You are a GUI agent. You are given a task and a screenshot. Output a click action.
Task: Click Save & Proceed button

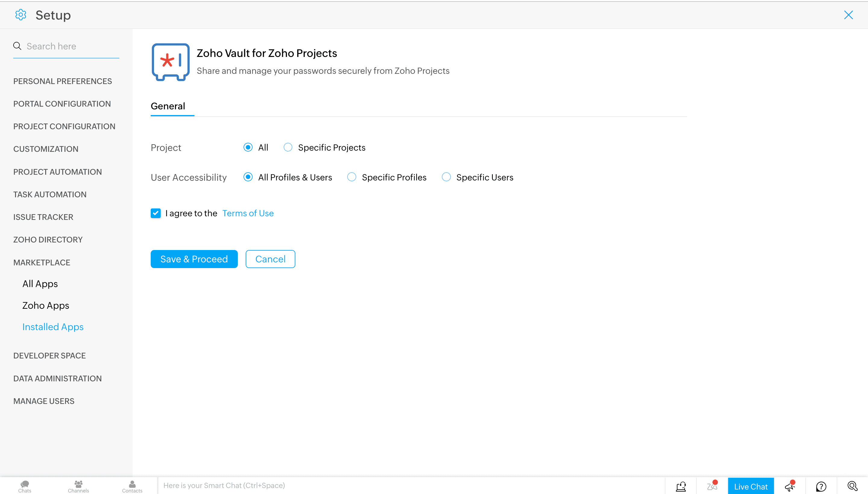point(194,259)
